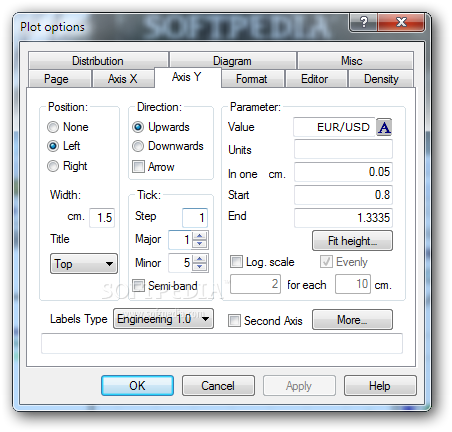This screenshot has width=452, height=432.
Task: Decrease the Minor tick count
Action: 200,267
